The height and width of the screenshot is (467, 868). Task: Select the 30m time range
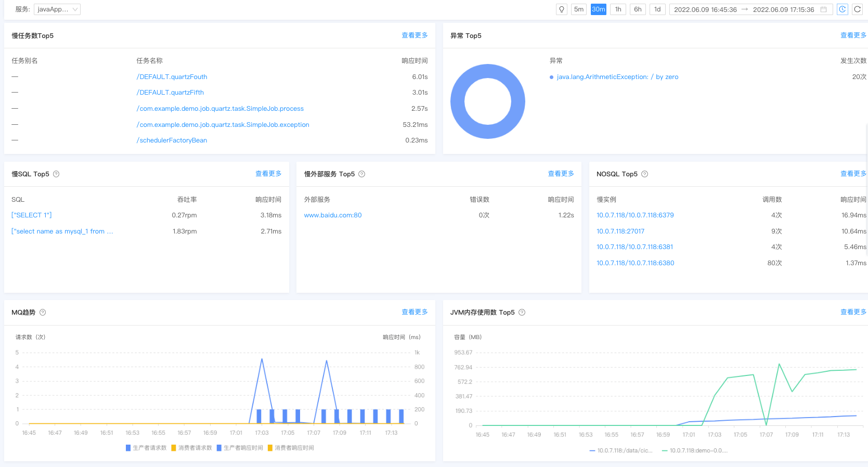tap(599, 9)
